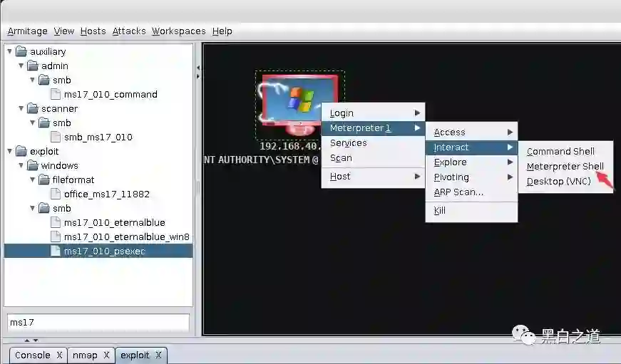Screen dimensions: 621x364
Task: Collapse the admin folder arrow
Action: click(21, 66)
